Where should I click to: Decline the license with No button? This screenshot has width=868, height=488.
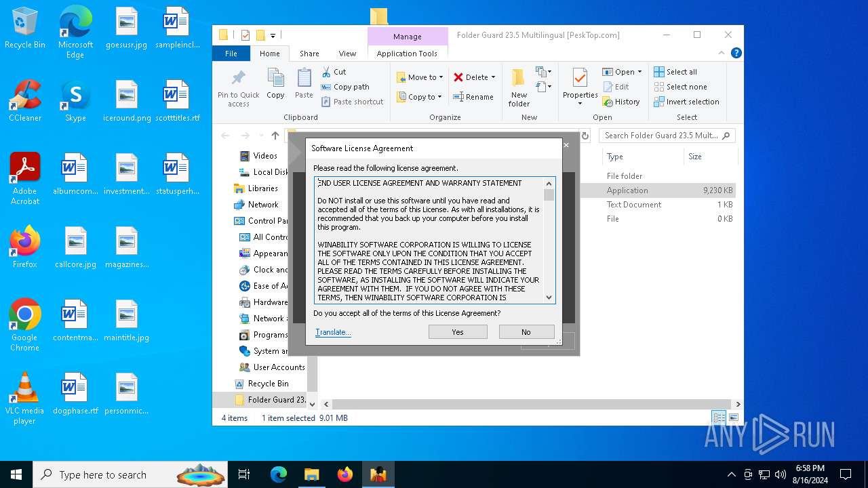click(526, 332)
